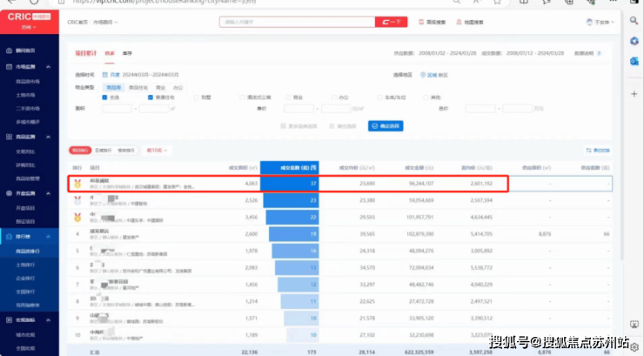Screen dimensions: 644x356
Task: Click the search magnifier in browser sidebar
Action: pyautogui.click(x=634, y=21)
